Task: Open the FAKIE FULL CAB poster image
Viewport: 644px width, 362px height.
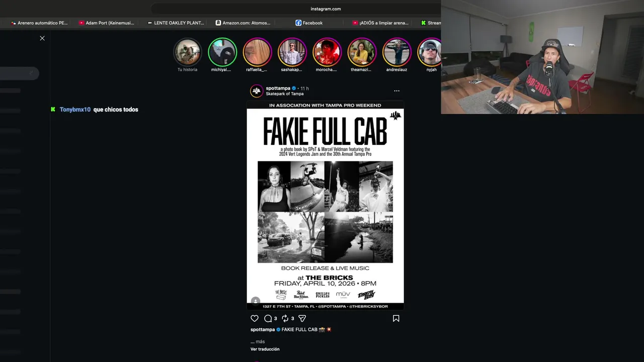Action: 325,206
